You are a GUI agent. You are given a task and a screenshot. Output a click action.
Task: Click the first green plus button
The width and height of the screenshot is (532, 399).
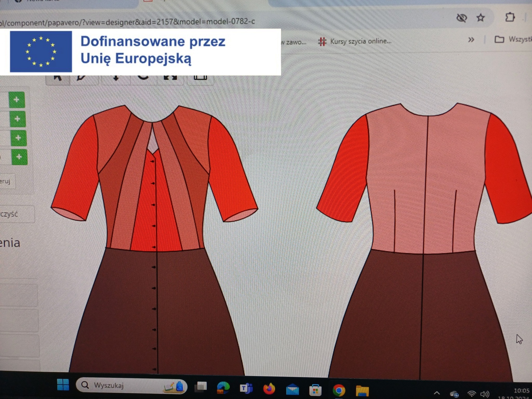coord(17,99)
